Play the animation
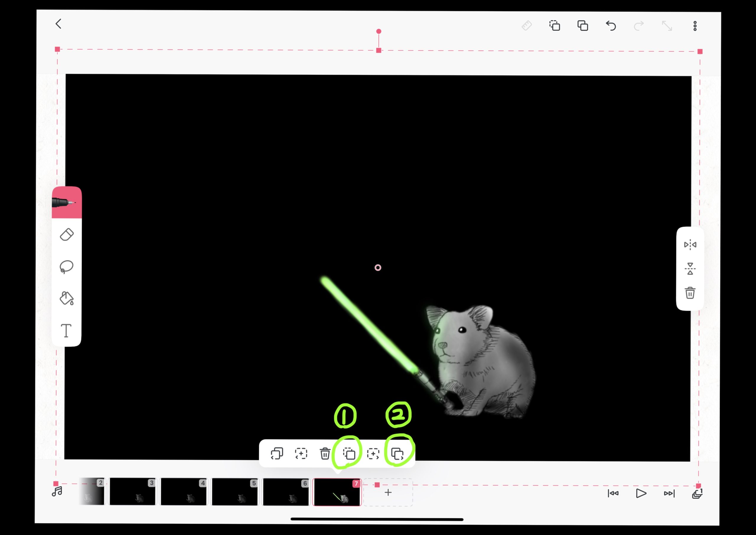The image size is (756, 535). [641, 493]
